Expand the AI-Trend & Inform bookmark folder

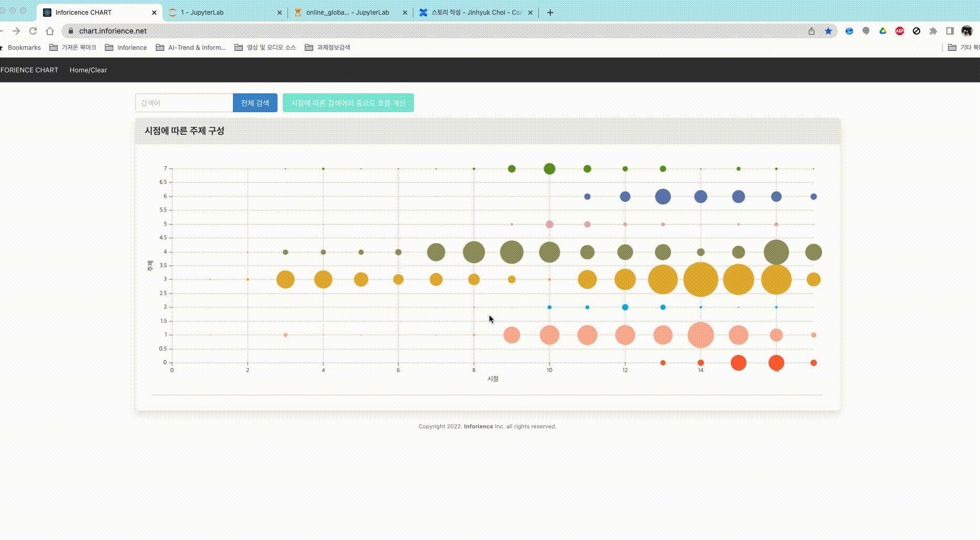[191, 48]
